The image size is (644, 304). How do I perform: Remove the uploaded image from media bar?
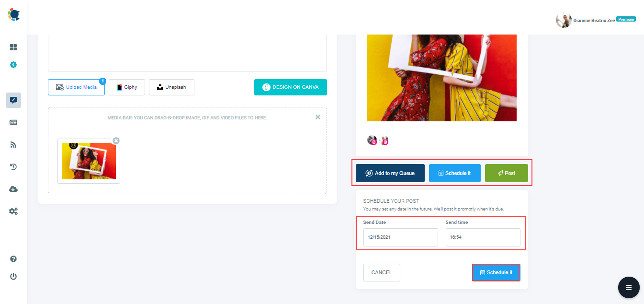click(x=116, y=140)
